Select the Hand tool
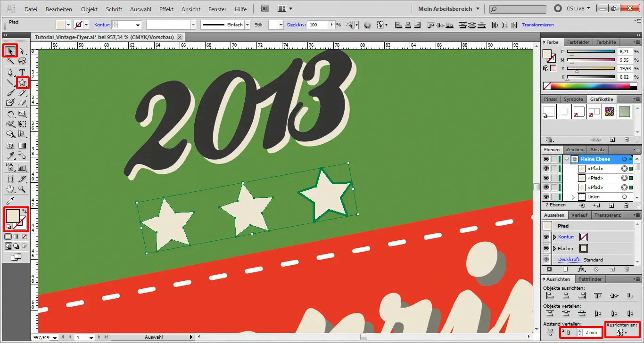This screenshot has width=644, height=343. click(10, 189)
